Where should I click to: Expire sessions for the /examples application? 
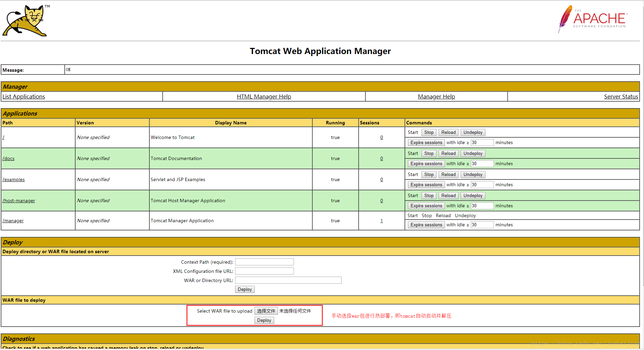[x=426, y=185]
